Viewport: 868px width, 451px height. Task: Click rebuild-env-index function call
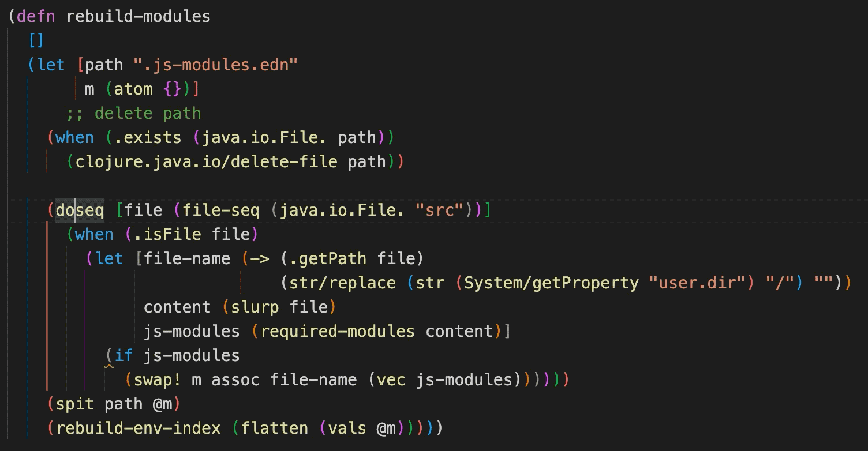tap(139, 428)
